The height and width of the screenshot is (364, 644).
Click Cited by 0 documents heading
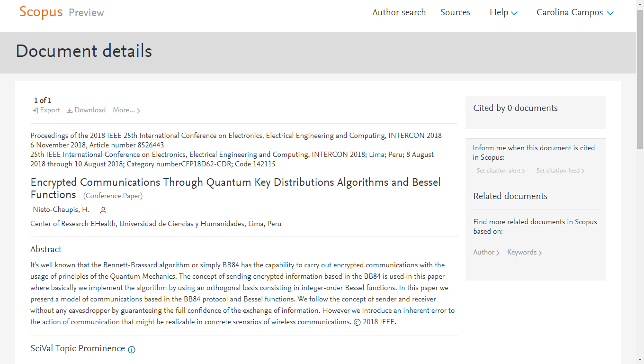click(515, 108)
